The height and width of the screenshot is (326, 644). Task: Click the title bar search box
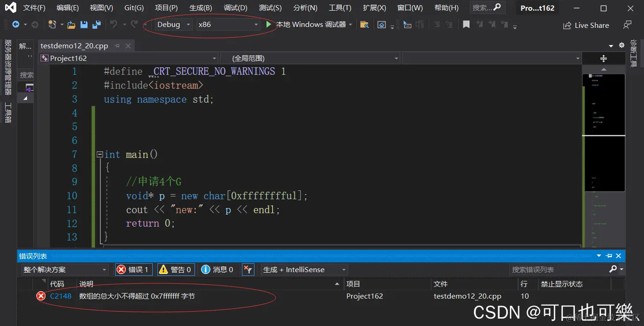tap(488, 7)
